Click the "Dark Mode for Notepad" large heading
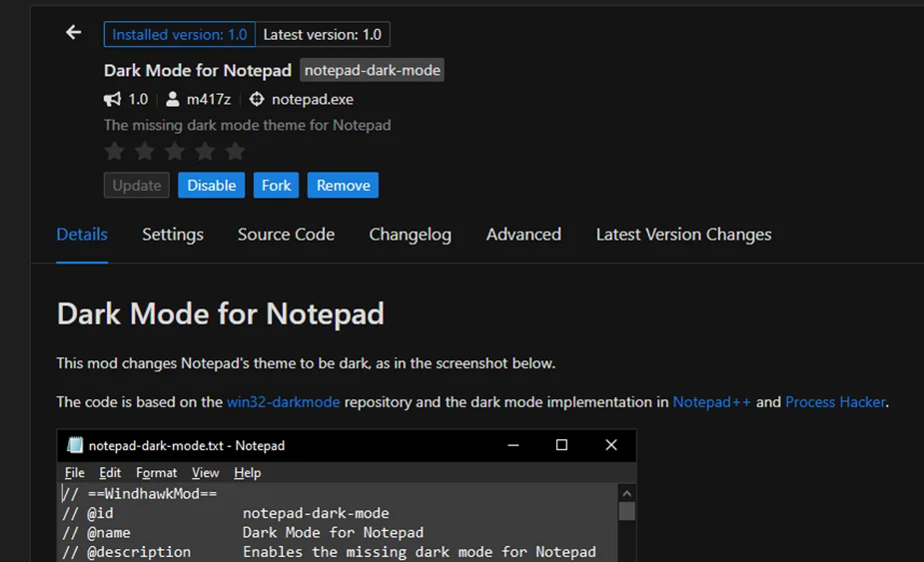The image size is (924, 562). [x=221, y=313]
